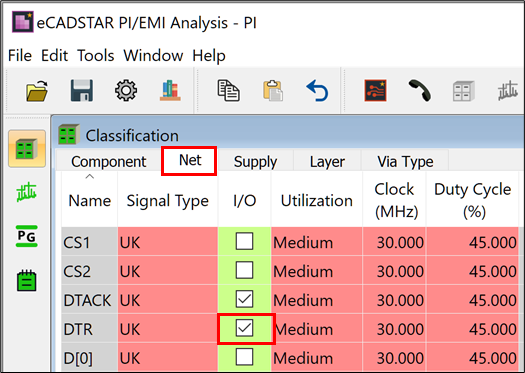This screenshot has height=373, width=525.
Task: Switch to the Net tab
Action: pyautogui.click(x=190, y=160)
